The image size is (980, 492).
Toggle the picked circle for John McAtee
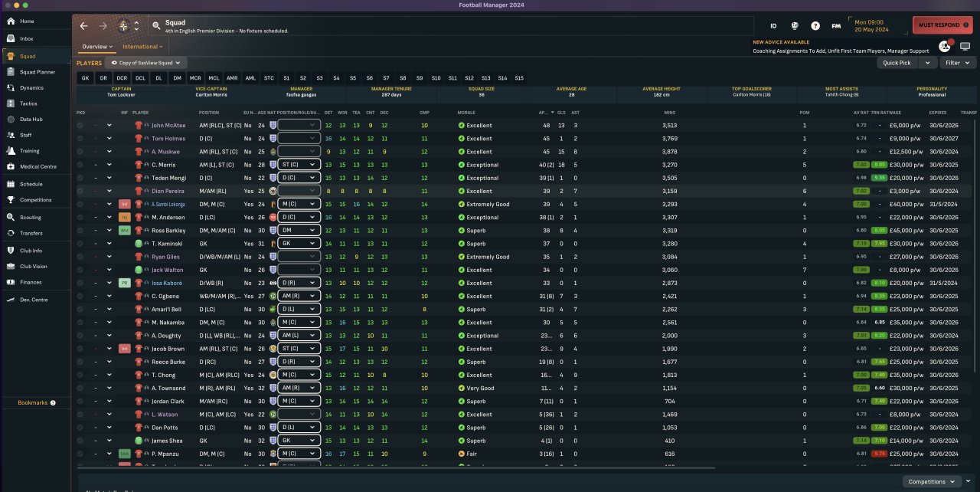tap(80, 126)
